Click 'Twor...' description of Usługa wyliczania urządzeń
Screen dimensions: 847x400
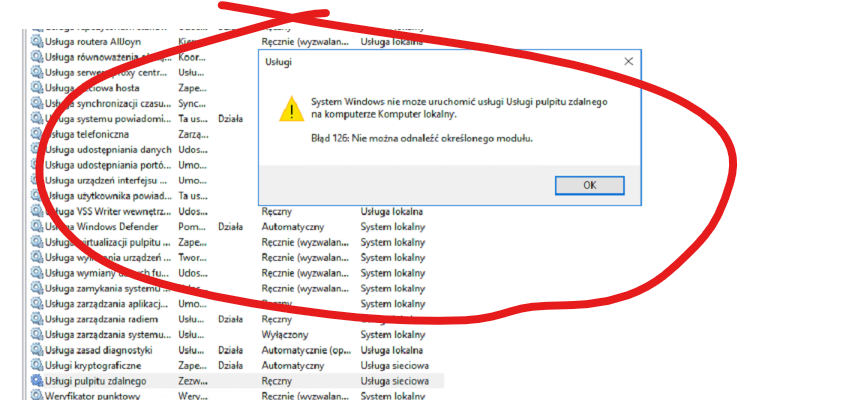coord(192,258)
